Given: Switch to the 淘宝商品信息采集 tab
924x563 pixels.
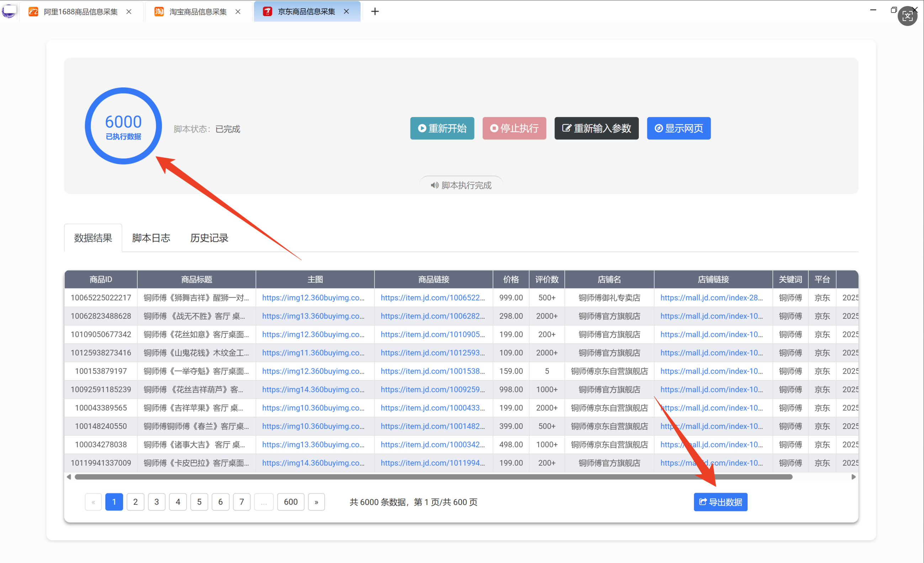Looking at the screenshot, I should click(198, 12).
